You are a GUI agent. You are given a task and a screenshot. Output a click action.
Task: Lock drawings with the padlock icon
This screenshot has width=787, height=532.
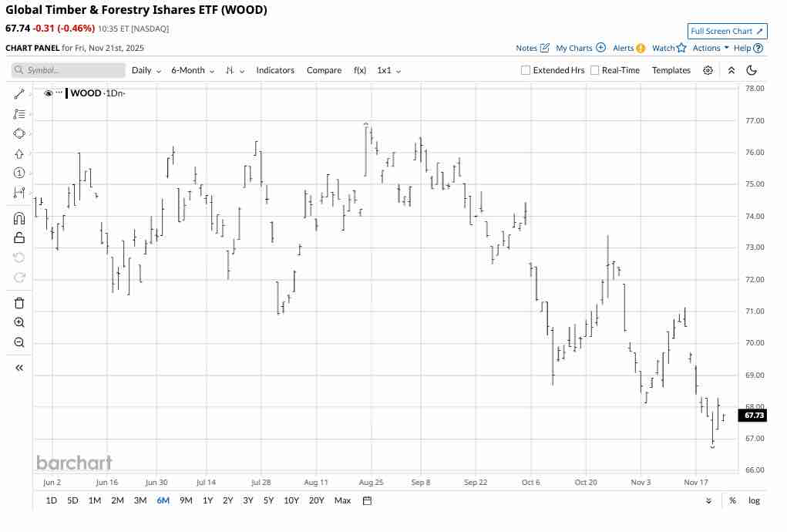19,237
